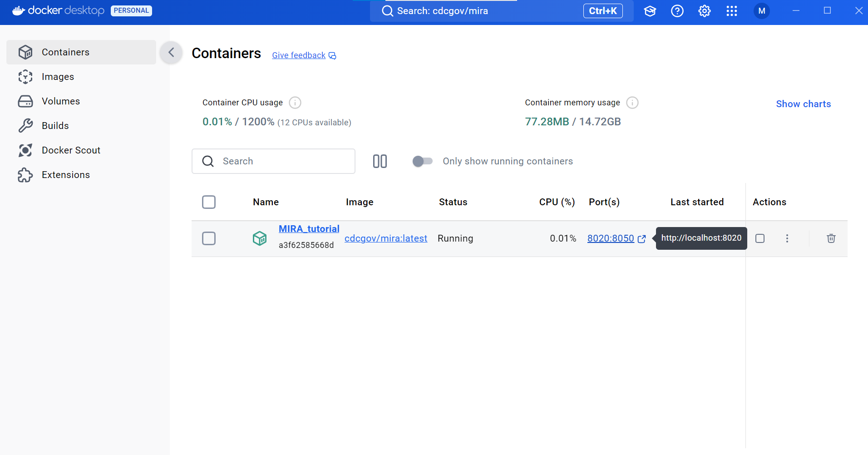Click the Port(s) column header
Image resolution: width=868 pixels, height=455 pixels.
coord(604,202)
